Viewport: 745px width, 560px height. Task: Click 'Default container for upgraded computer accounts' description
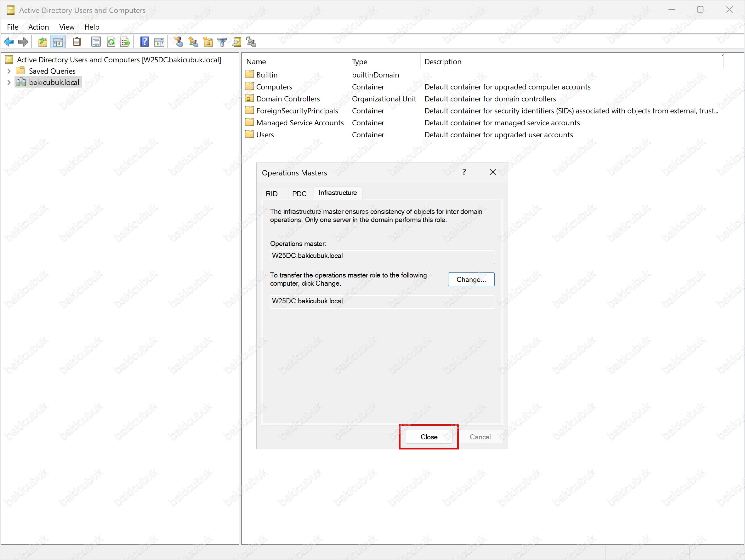pyautogui.click(x=507, y=87)
